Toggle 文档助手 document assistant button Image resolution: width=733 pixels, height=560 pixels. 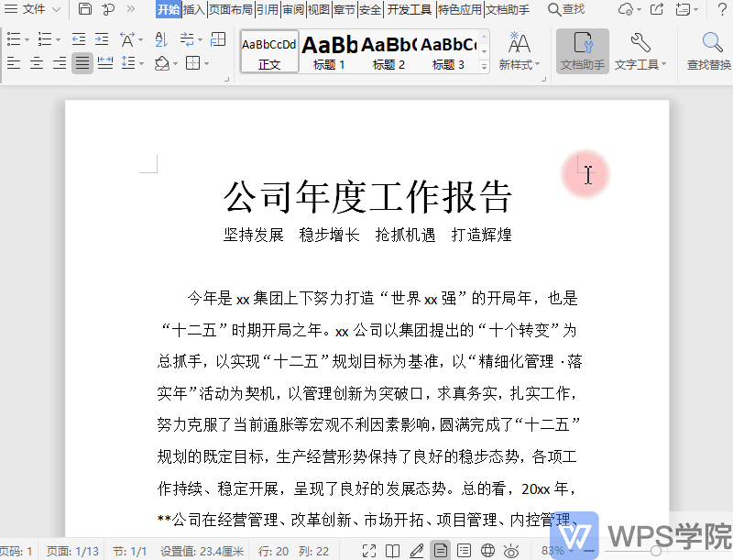583,51
